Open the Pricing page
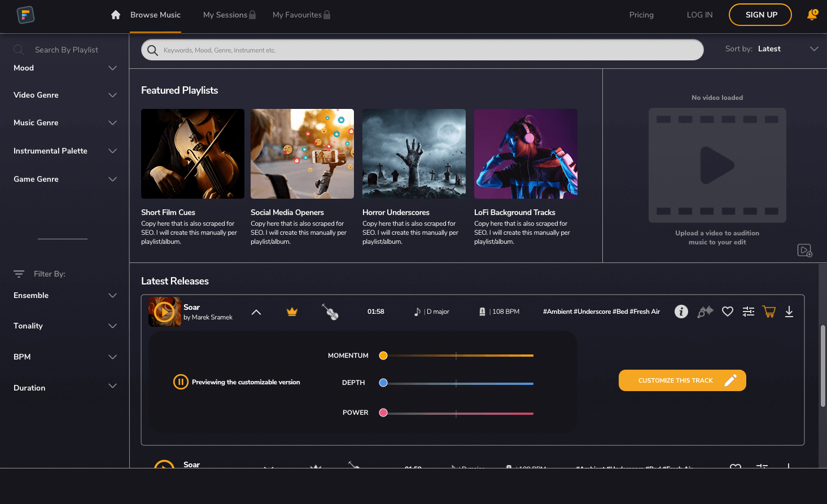 pyautogui.click(x=641, y=15)
